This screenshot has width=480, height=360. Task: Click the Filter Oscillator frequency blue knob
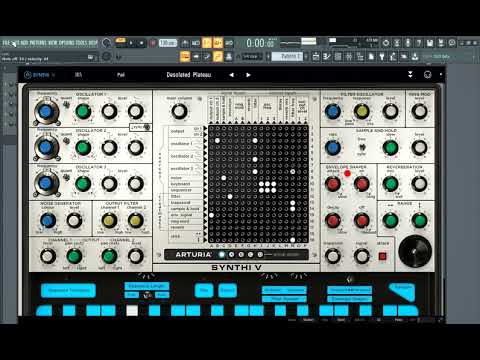click(332, 111)
